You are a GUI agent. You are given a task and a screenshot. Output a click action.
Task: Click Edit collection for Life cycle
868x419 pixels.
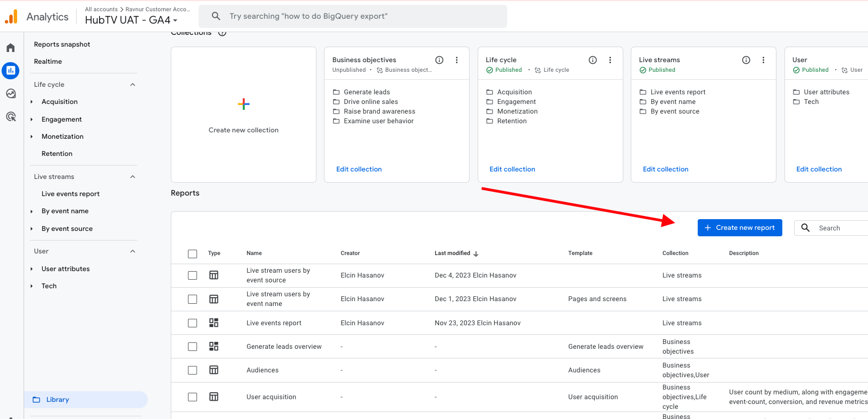512,169
